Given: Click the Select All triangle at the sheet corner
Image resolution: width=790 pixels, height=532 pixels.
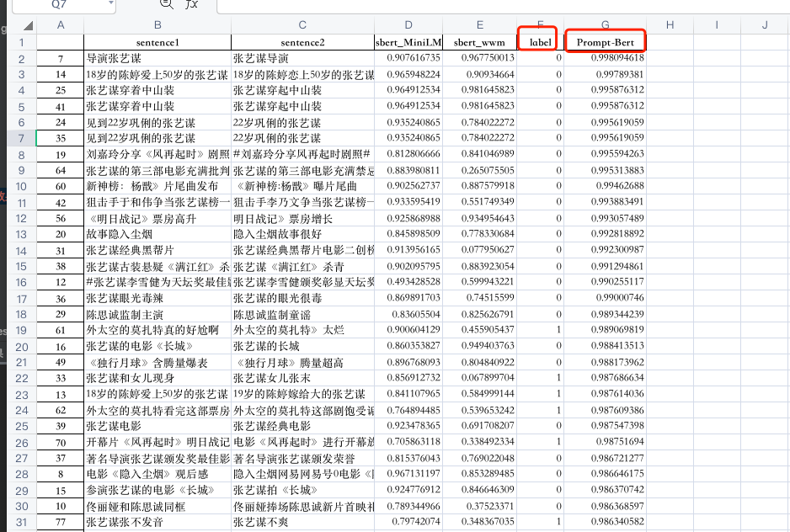Looking at the screenshot, I should pos(29,25).
